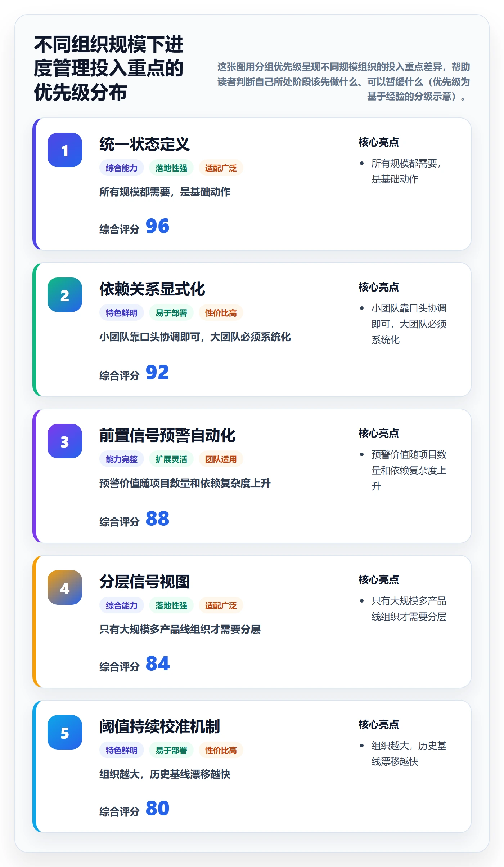Select the 落地性强 tag under 统一状态定义
This screenshot has width=504, height=867.
click(171, 168)
